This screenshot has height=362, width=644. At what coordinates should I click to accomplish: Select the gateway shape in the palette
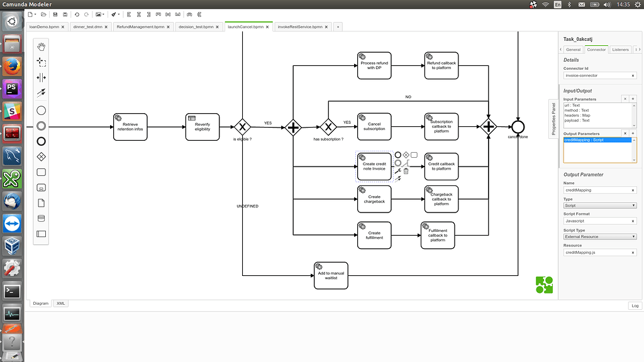pos(41,157)
